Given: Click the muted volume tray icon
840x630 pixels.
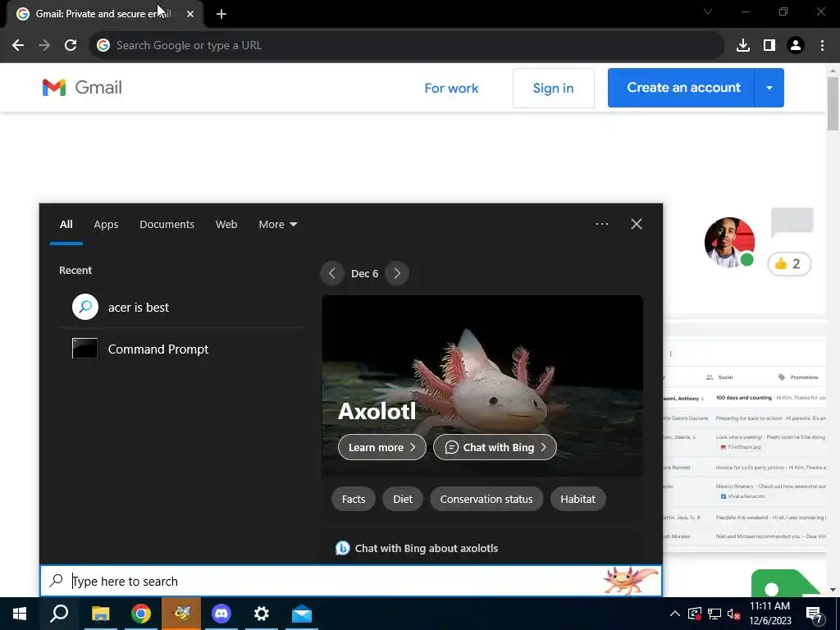Looking at the screenshot, I should coord(733,614).
